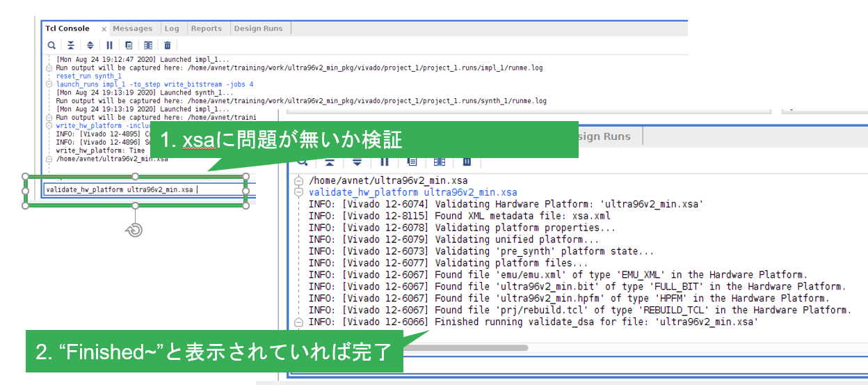Click column selection icon in enlarged console toolbar
This screenshot has height=385, width=868.
440,162
